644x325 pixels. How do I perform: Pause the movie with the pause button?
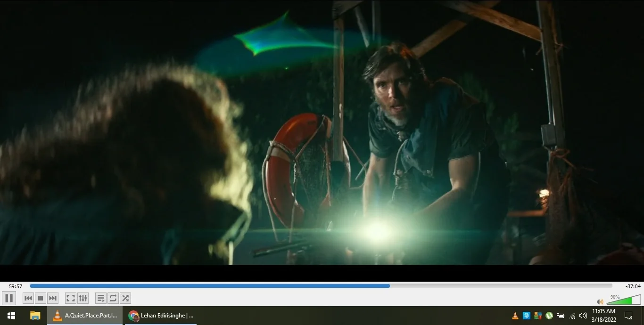(9, 298)
